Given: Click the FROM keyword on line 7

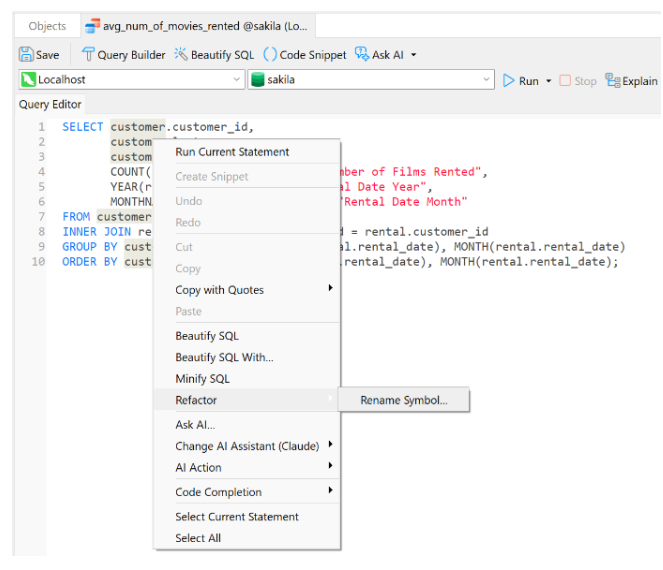Looking at the screenshot, I should 76,216.
